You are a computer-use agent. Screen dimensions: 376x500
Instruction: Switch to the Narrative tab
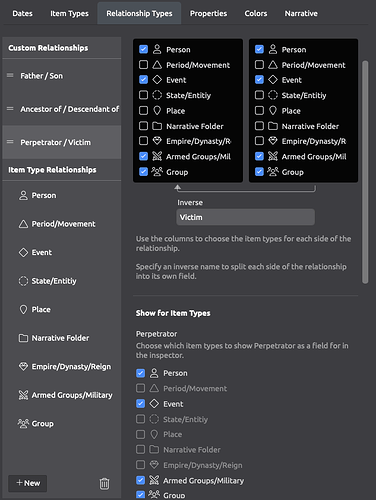(x=301, y=13)
